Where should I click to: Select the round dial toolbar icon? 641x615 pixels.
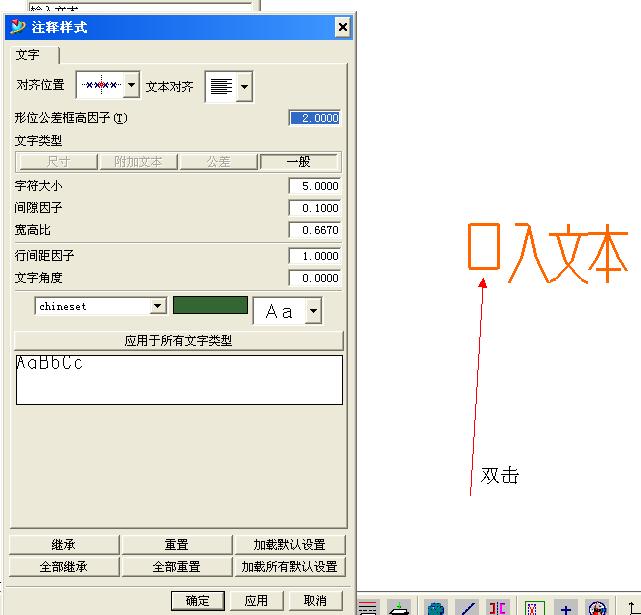[598, 608]
